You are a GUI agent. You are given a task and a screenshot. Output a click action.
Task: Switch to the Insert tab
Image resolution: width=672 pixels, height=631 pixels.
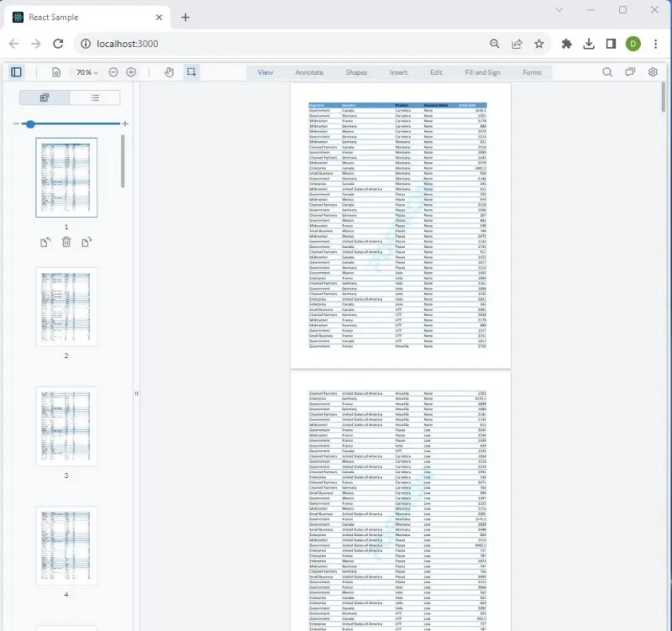[398, 72]
